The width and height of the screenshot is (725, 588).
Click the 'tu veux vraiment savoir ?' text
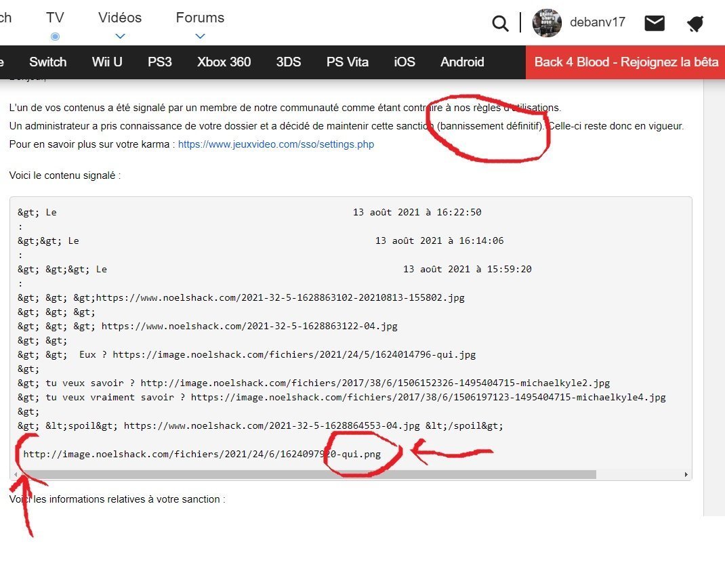pyautogui.click(x=116, y=397)
